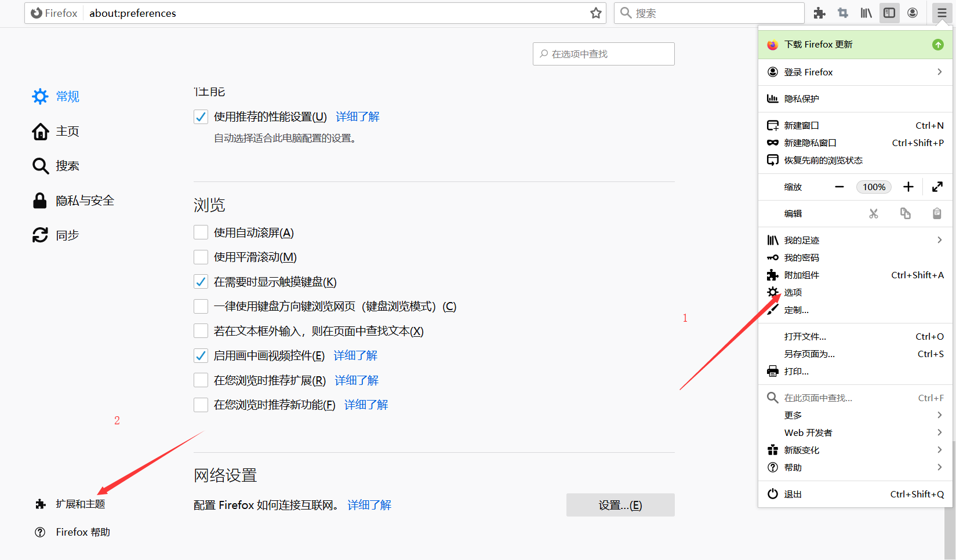This screenshot has height=560, width=956.
Task: Close the hamburger menu button
Action: 942,13
